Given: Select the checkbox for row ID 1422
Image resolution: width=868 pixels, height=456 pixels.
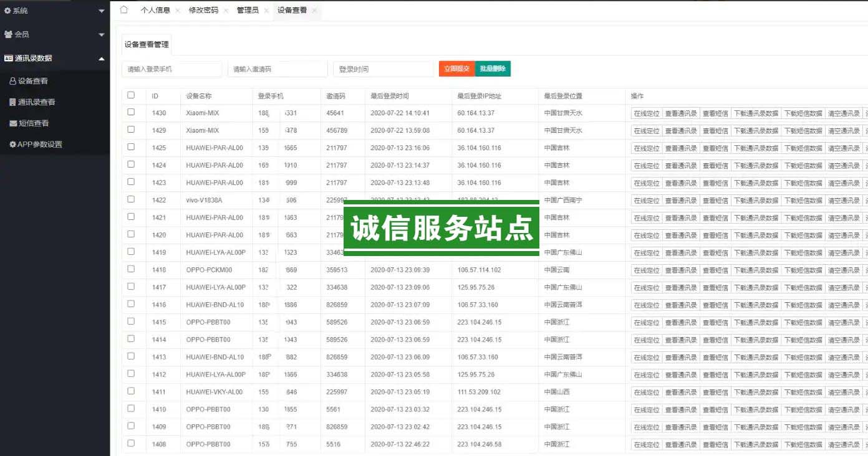Looking at the screenshot, I should coord(131,199).
